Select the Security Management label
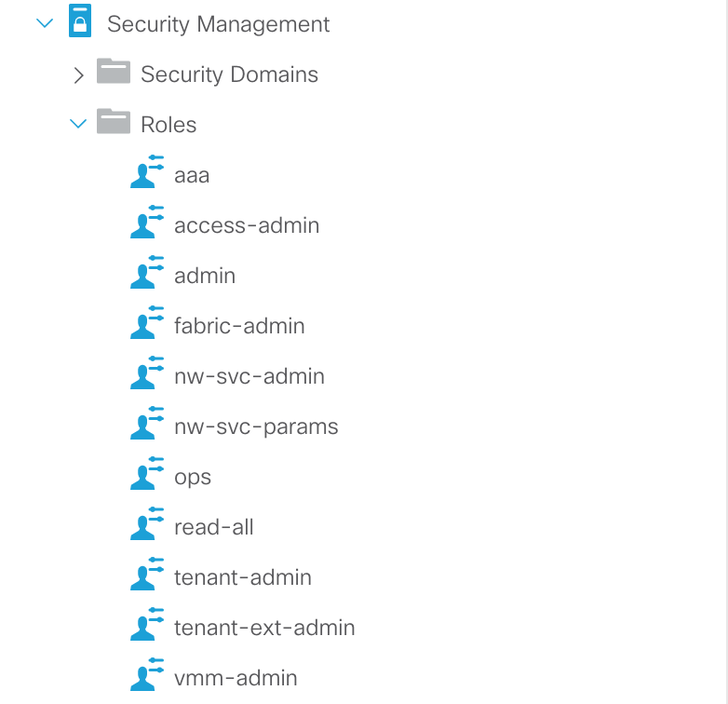The width and height of the screenshot is (728, 704). pyautogui.click(x=218, y=24)
